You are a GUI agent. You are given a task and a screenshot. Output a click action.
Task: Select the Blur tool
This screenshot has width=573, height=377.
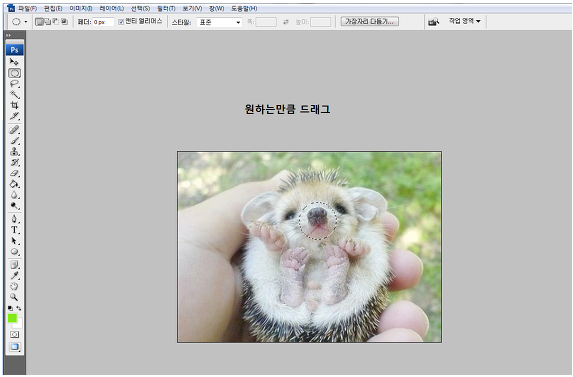pos(14,195)
